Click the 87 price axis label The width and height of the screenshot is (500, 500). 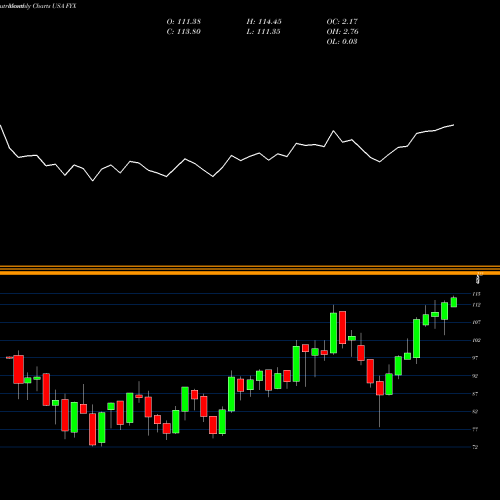pos(475,394)
